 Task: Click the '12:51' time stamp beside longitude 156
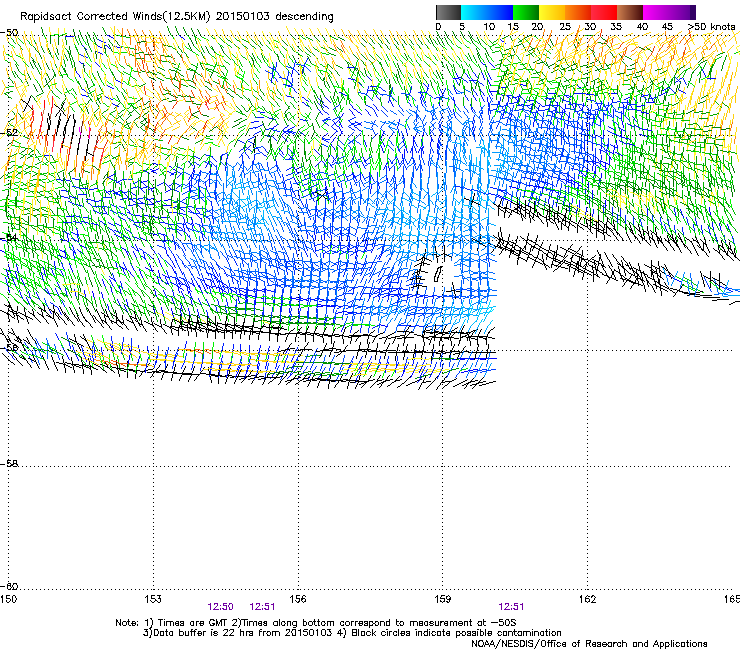pos(262,607)
